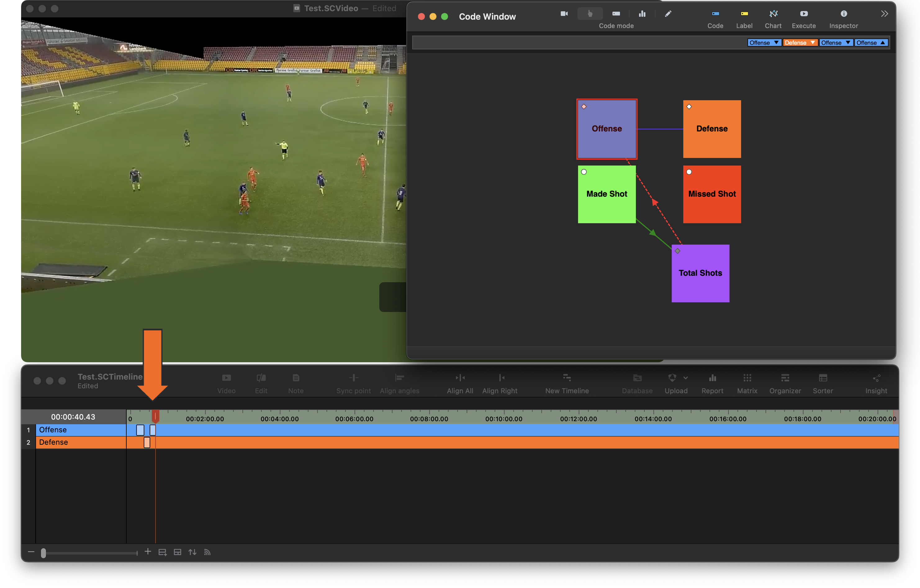
Task: Toggle the Total Shots diamond indicator
Action: pyautogui.click(x=677, y=251)
